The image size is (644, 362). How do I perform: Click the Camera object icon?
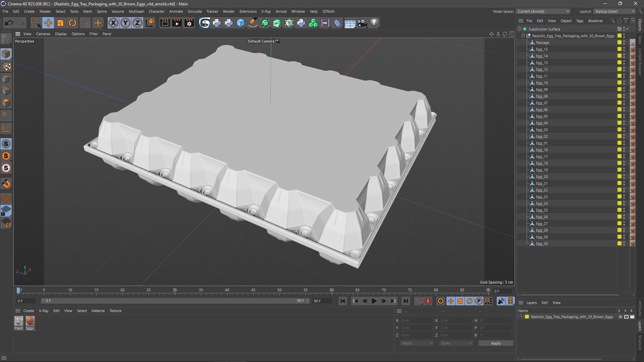click(x=362, y=23)
